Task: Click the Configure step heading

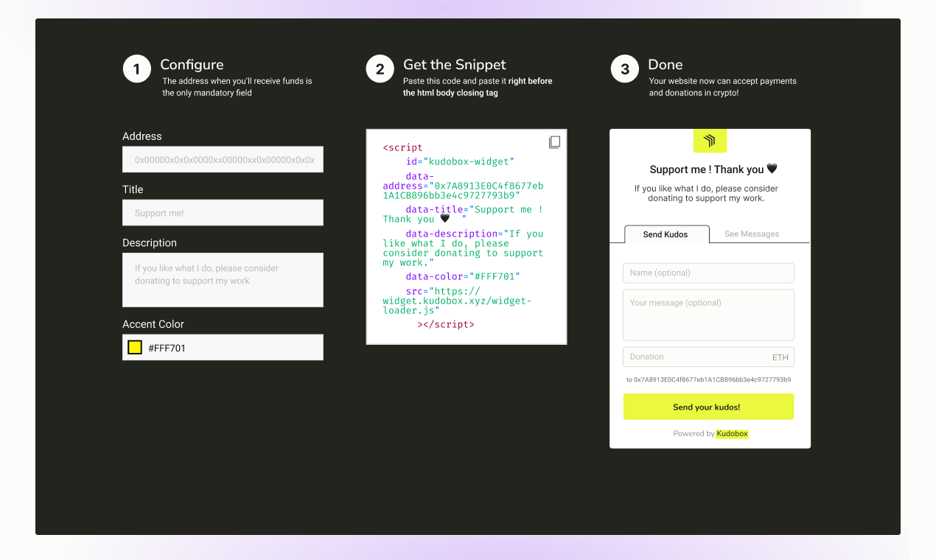Action: (x=192, y=65)
